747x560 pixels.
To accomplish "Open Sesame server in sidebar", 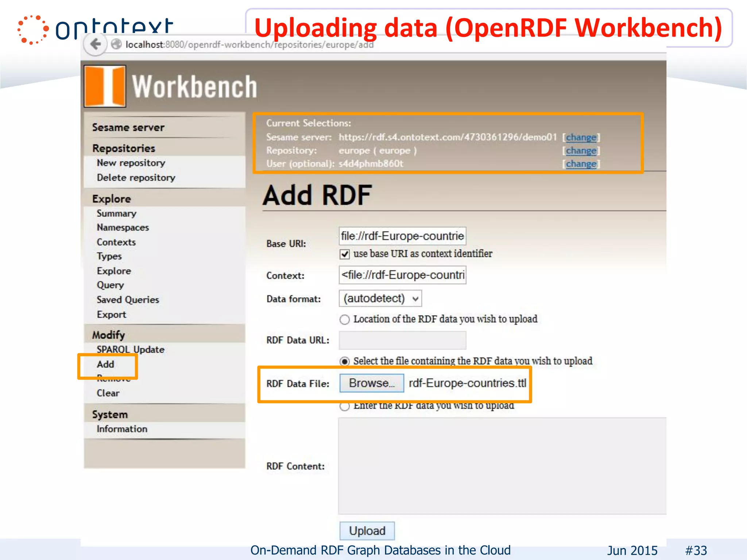I will coord(128,127).
